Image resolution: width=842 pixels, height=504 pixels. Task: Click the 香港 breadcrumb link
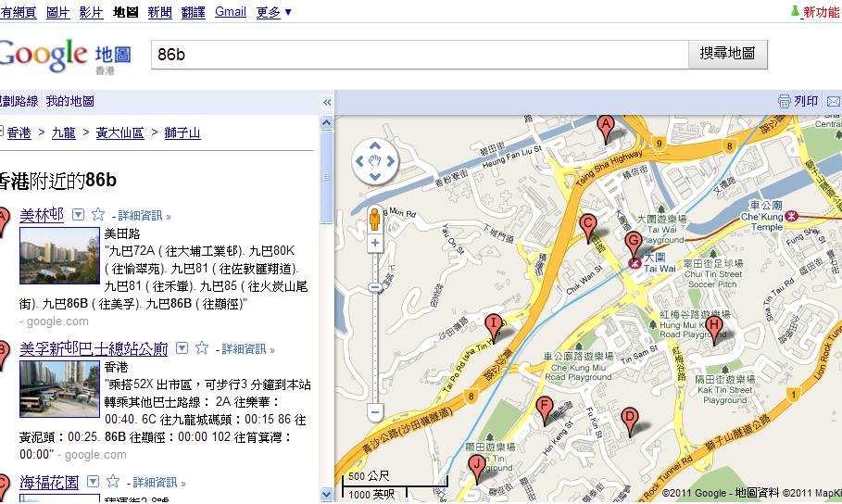[19, 132]
